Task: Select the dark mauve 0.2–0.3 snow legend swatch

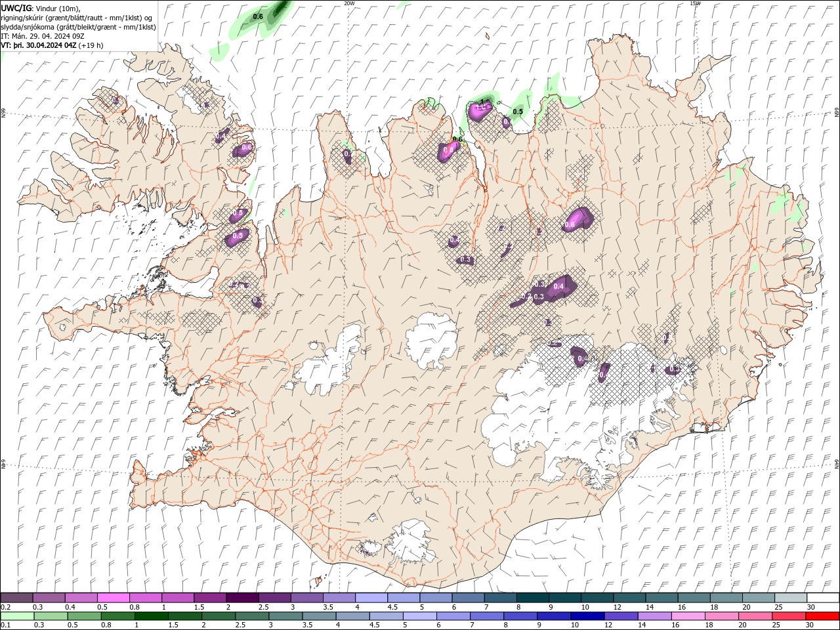Action: coord(16,598)
